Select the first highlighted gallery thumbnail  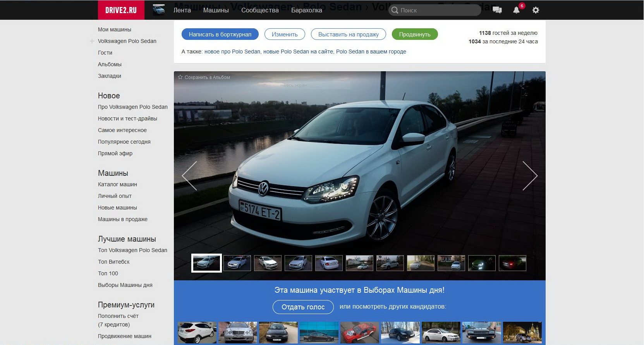pos(206,263)
